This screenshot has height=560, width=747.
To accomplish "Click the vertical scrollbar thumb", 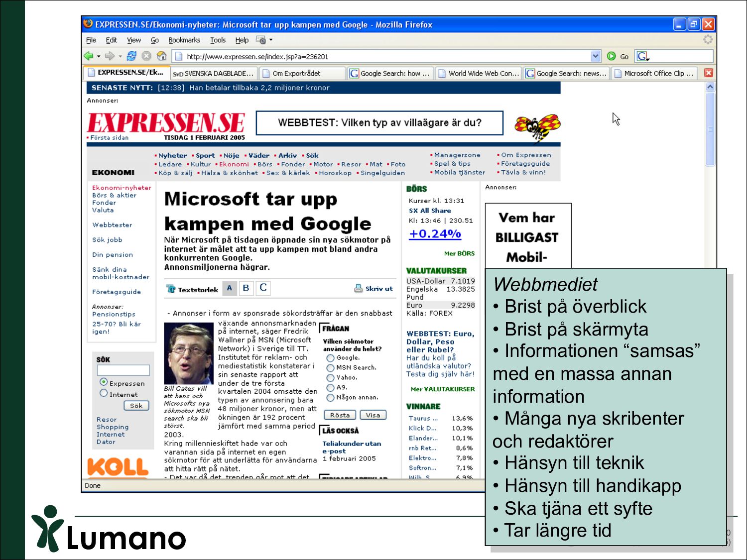I will (x=710, y=129).
